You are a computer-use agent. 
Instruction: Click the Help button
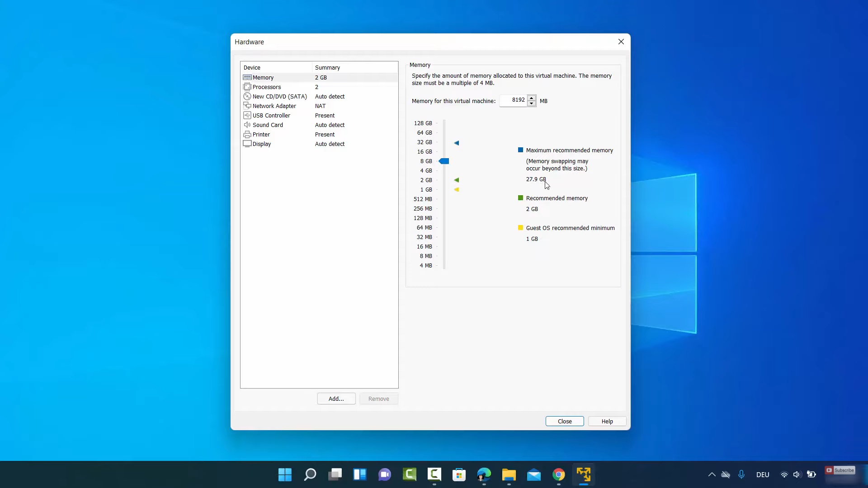pyautogui.click(x=607, y=421)
